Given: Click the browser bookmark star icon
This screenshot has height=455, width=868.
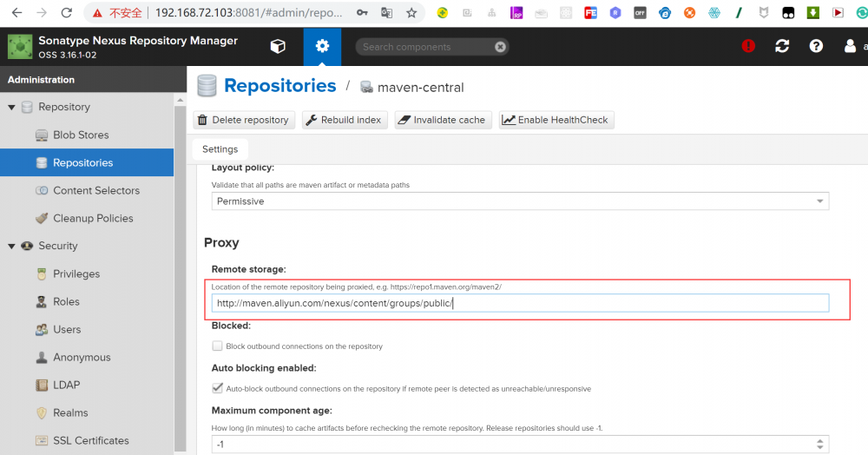Looking at the screenshot, I should point(411,13).
